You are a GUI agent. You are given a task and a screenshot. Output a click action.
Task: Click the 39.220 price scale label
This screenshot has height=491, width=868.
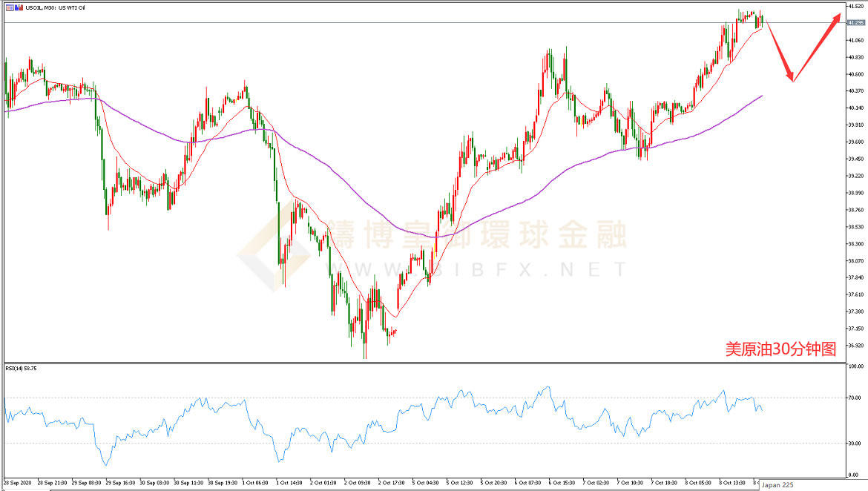(x=855, y=176)
